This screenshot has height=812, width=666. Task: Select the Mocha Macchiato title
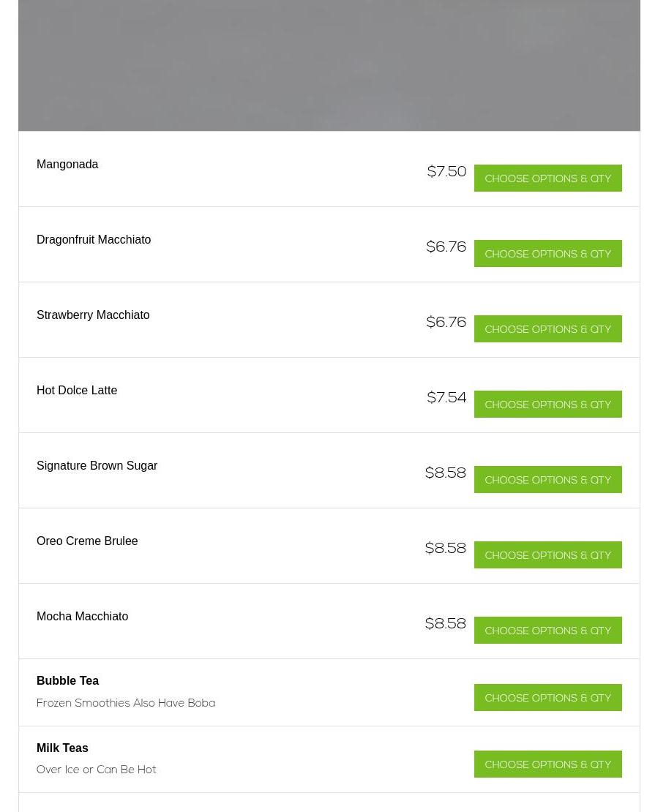[x=82, y=617]
